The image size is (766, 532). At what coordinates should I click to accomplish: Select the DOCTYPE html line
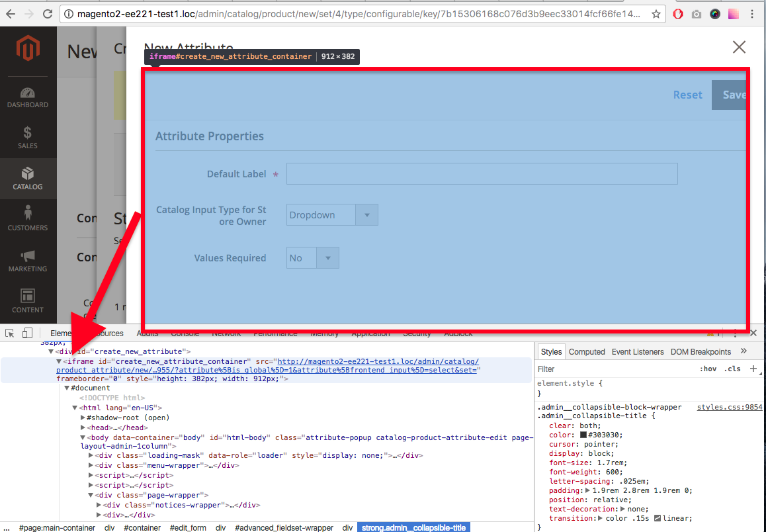click(112, 398)
